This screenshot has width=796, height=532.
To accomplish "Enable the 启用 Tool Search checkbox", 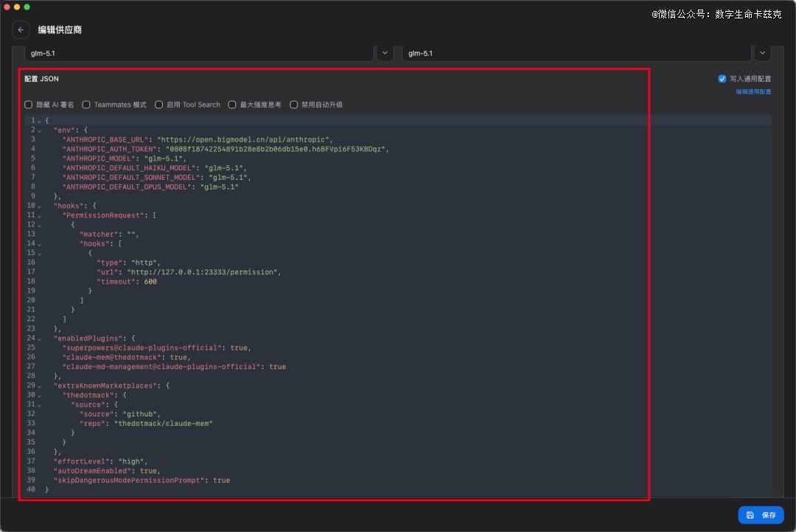I will click(x=159, y=105).
